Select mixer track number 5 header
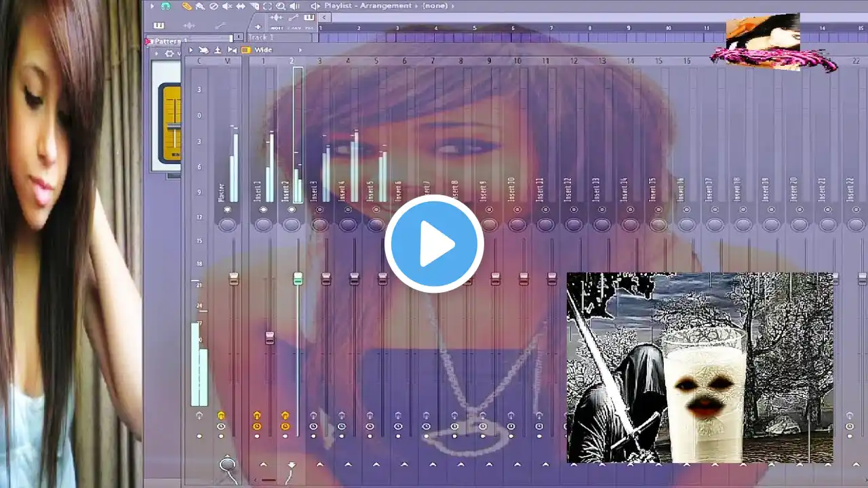868x488 pixels. (376, 61)
